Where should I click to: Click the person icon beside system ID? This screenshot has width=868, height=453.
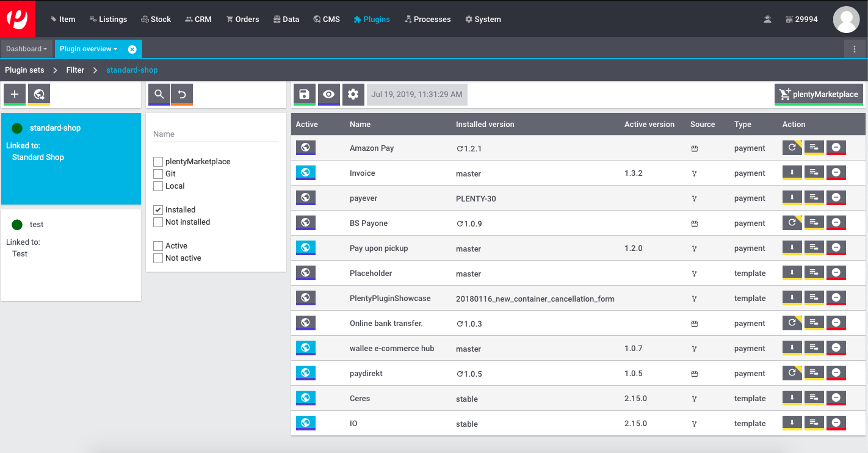(x=767, y=19)
